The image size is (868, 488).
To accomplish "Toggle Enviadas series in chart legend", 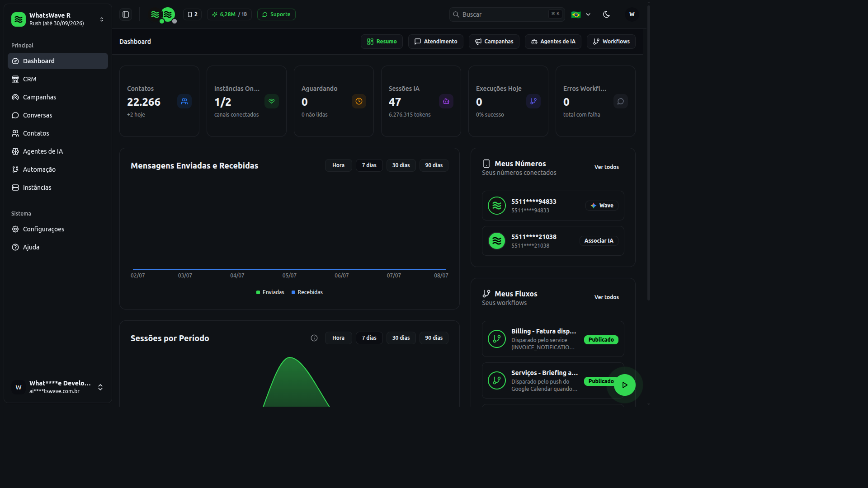I will (270, 292).
